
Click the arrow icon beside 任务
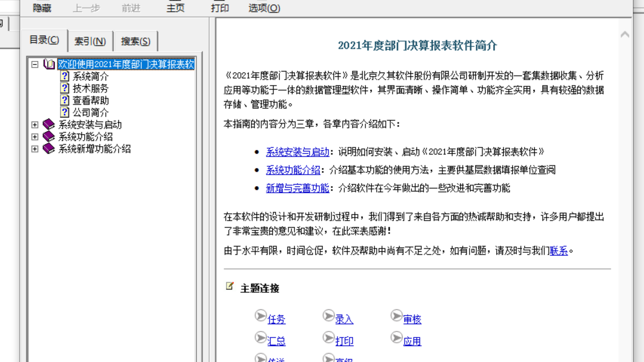click(x=261, y=316)
